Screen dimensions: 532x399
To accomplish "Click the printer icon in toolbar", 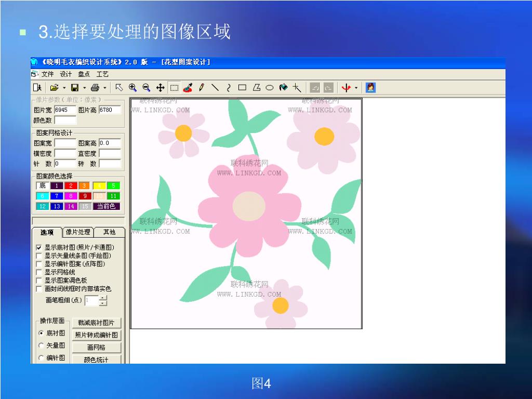I will (95, 88).
